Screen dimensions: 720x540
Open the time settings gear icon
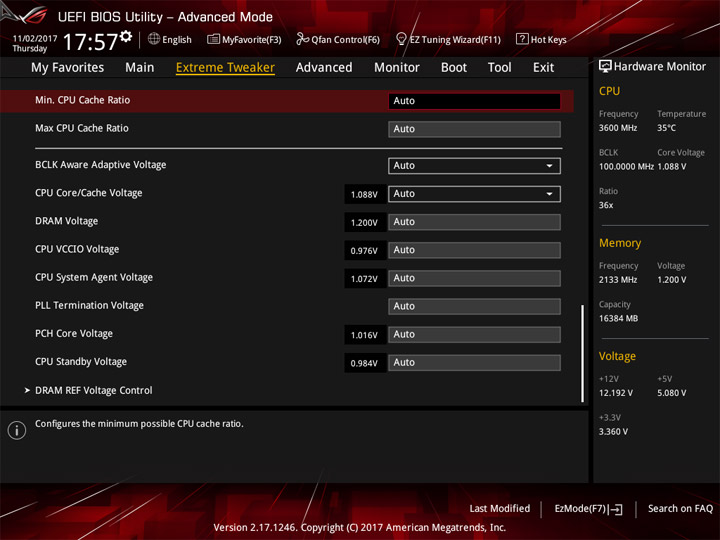126,36
